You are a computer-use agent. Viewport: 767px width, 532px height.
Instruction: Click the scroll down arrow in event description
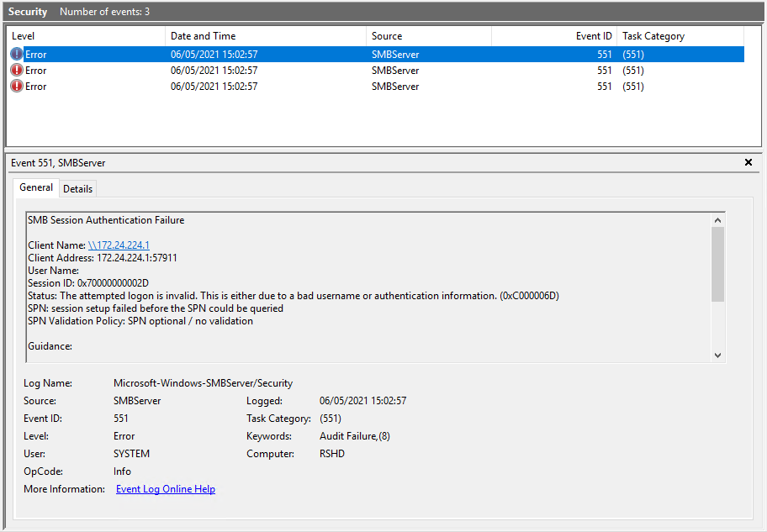pyautogui.click(x=717, y=356)
